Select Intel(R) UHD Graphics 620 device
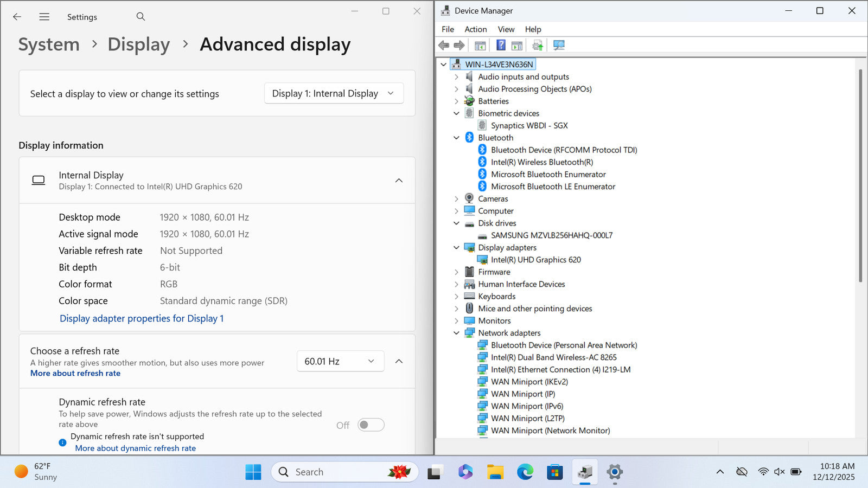 pyautogui.click(x=535, y=260)
